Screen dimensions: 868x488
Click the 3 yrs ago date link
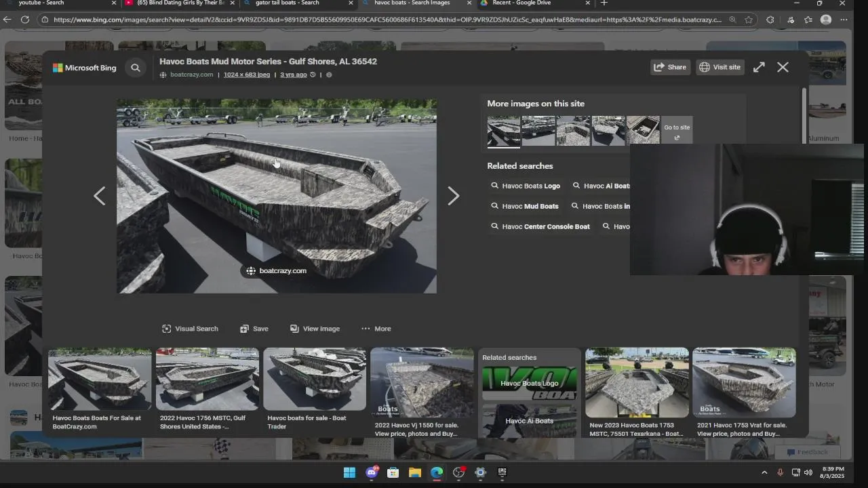pyautogui.click(x=294, y=75)
